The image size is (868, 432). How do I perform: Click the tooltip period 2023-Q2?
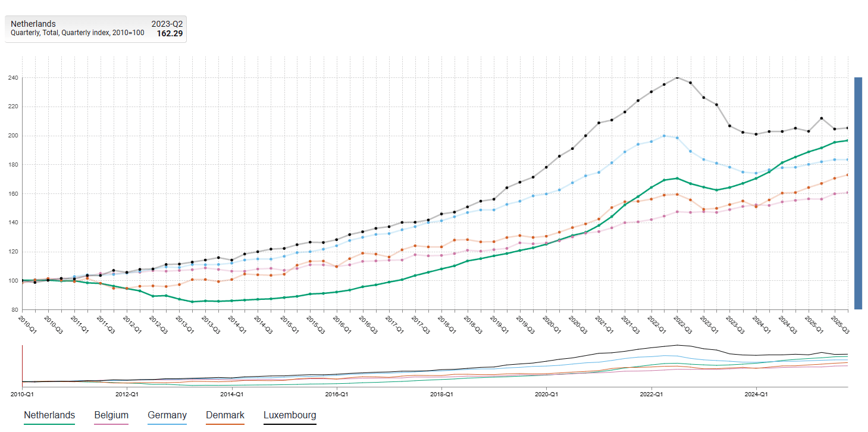tap(167, 24)
